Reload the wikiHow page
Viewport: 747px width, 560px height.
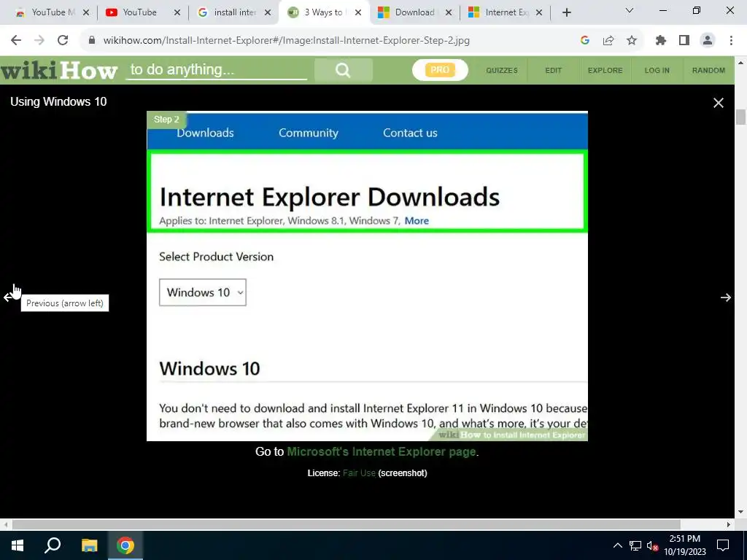click(x=63, y=41)
